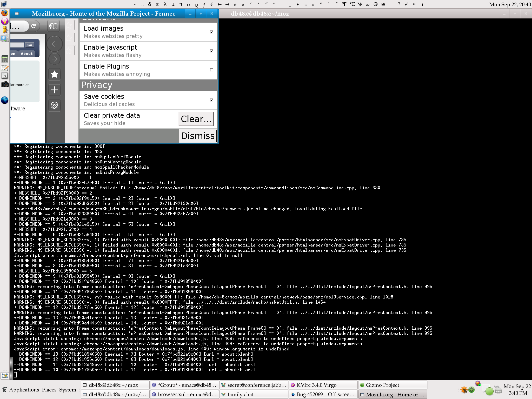The width and height of the screenshot is (532, 399).
Task: Insert the check mark character
Action: point(407,4)
